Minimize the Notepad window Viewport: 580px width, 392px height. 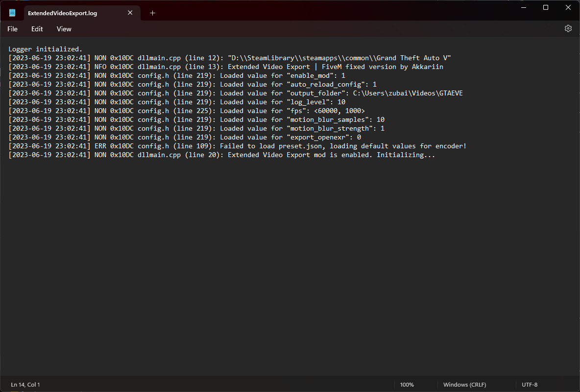pyautogui.click(x=523, y=7)
